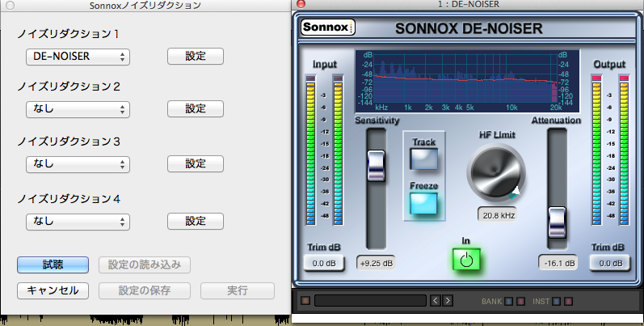Click the ノイズリダクション 4 label

pos(69,199)
